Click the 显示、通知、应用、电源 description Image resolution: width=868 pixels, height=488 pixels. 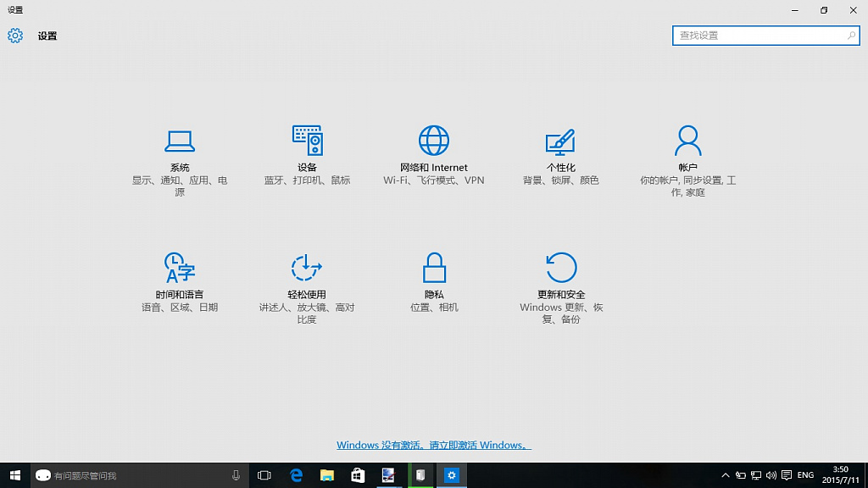tap(180, 186)
